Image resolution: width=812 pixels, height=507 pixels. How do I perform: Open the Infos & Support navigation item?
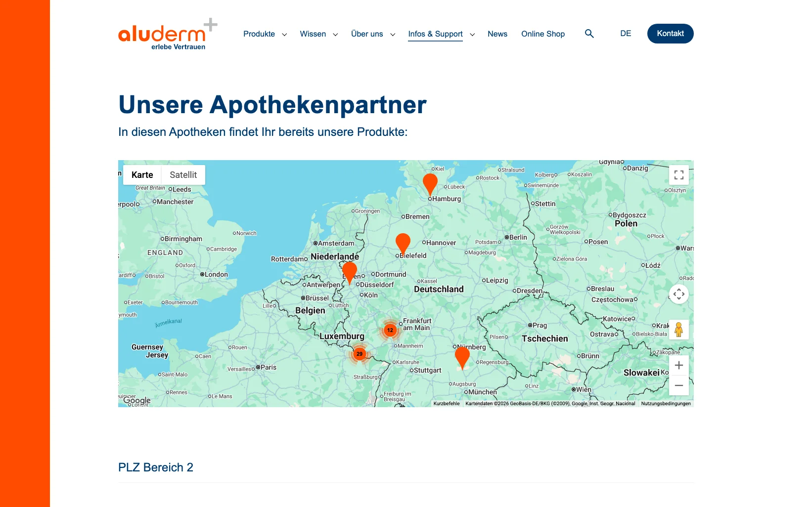click(436, 34)
